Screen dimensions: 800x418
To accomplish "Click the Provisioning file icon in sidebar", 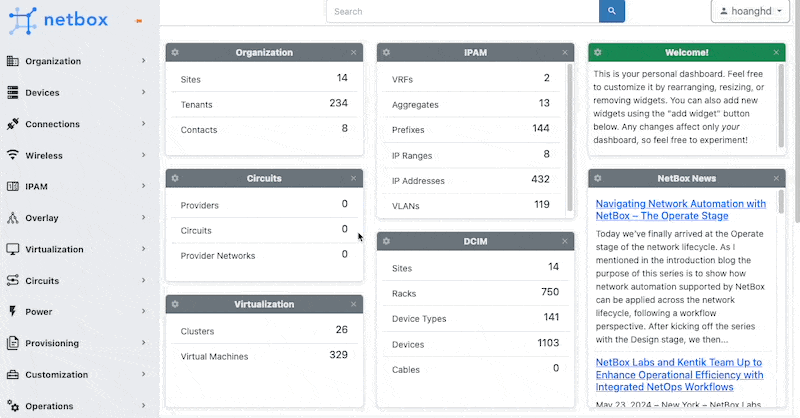I will coord(13,343).
